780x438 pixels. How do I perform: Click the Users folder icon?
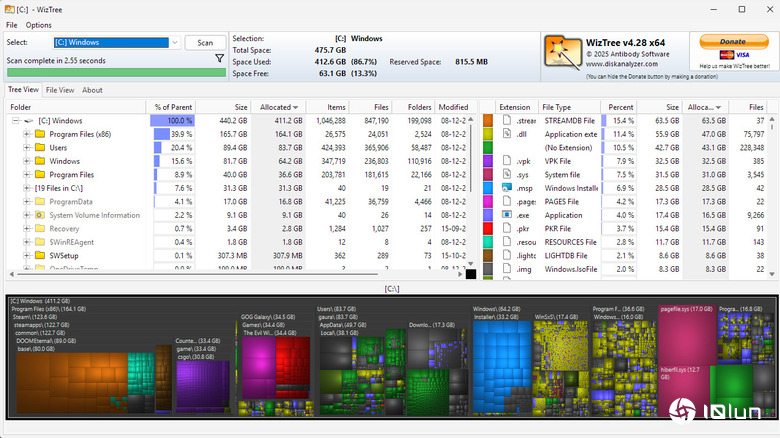click(40, 147)
